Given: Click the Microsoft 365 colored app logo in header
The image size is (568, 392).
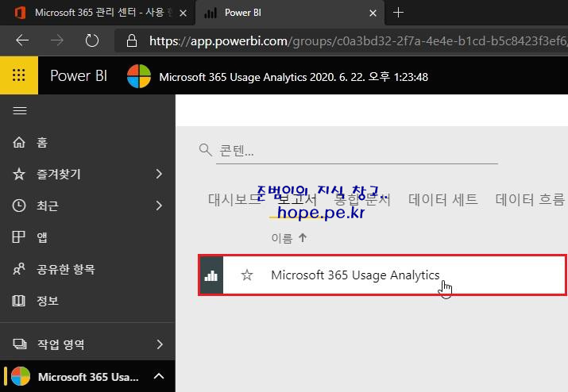Looking at the screenshot, I should [x=139, y=76].
